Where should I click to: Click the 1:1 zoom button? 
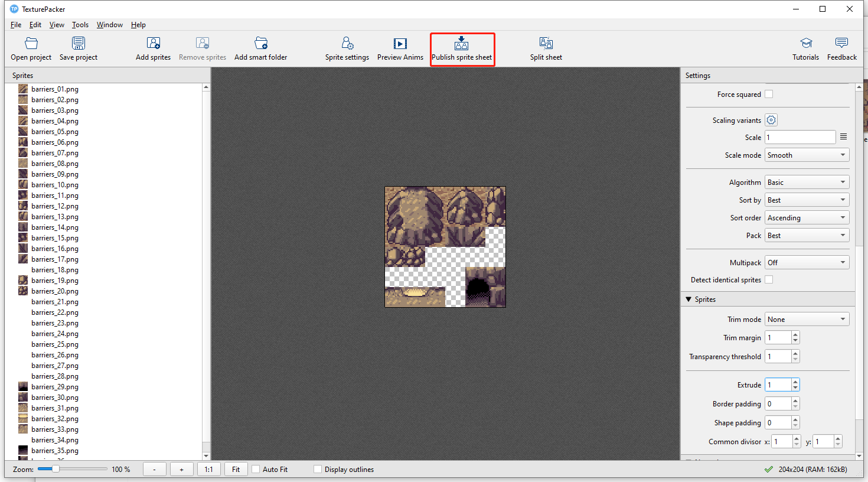[x=209, y=469]
